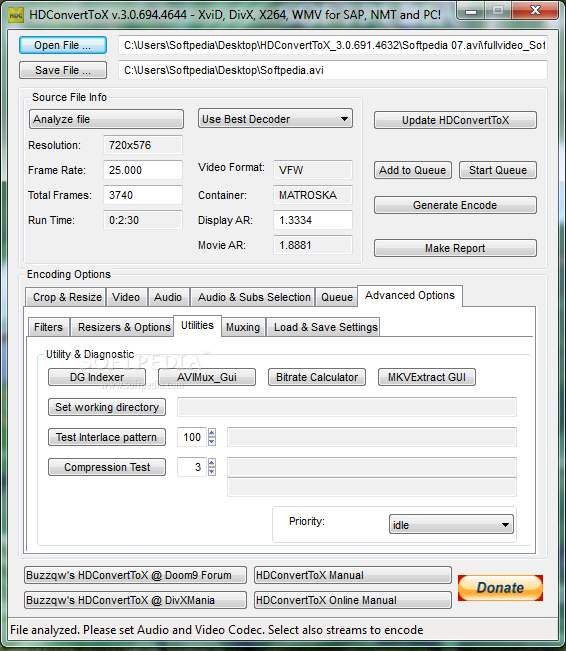Screen dimensions: 566x651
Task: Open the Priority dropdown set to idle
Action: point(451,524)
